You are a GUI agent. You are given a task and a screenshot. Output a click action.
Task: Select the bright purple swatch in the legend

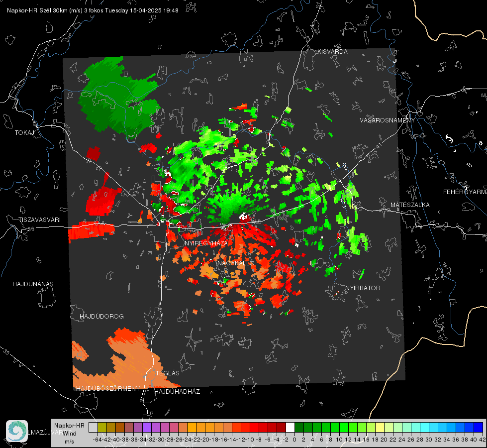[147, 428]
